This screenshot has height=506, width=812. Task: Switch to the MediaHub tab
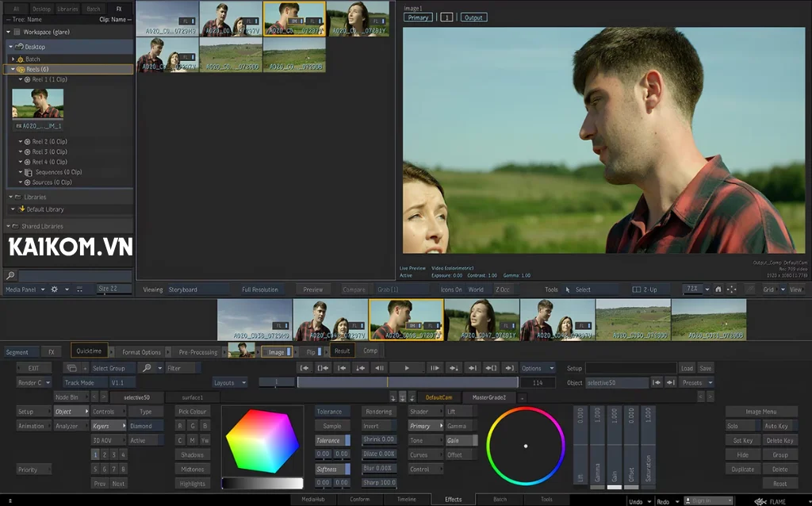pos(312,500)
